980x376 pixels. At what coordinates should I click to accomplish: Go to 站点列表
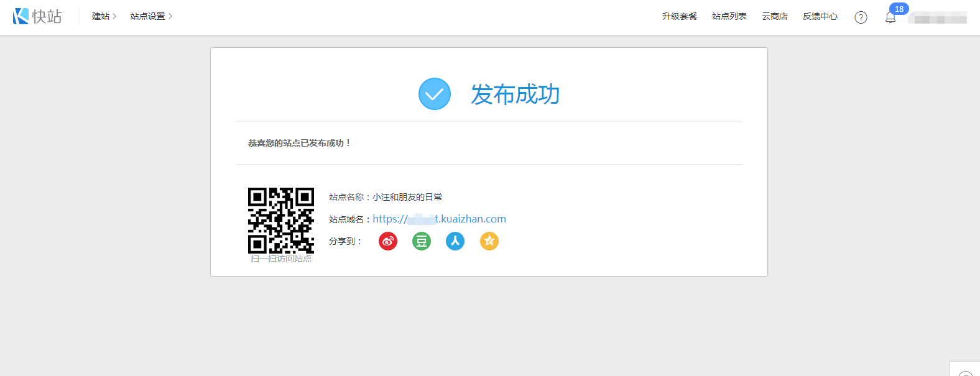(729, 16)
